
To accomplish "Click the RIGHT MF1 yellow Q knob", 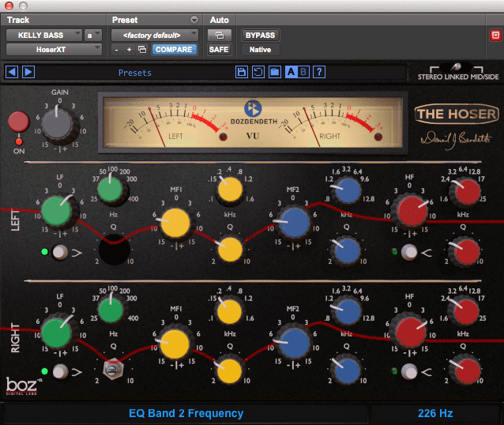I will tap(229, 370).
